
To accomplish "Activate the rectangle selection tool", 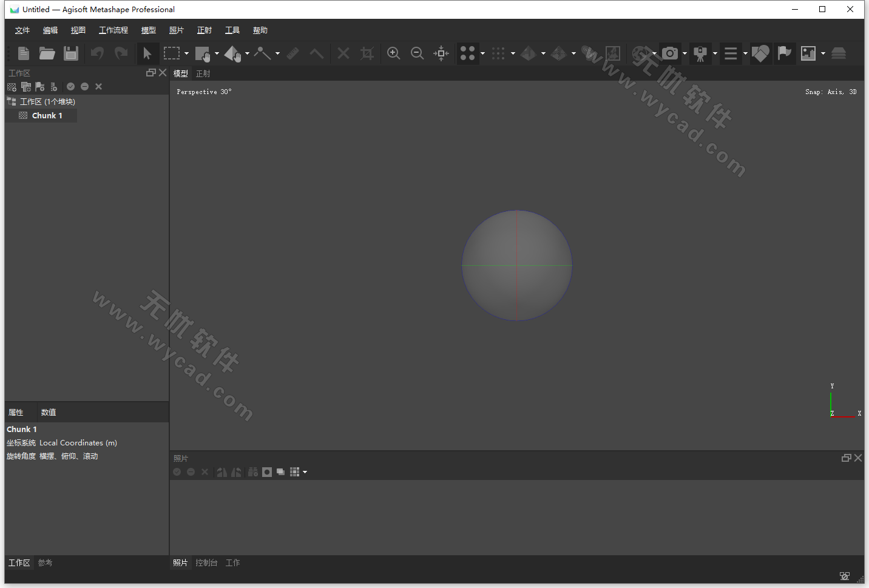I will [x=171, y=53].
